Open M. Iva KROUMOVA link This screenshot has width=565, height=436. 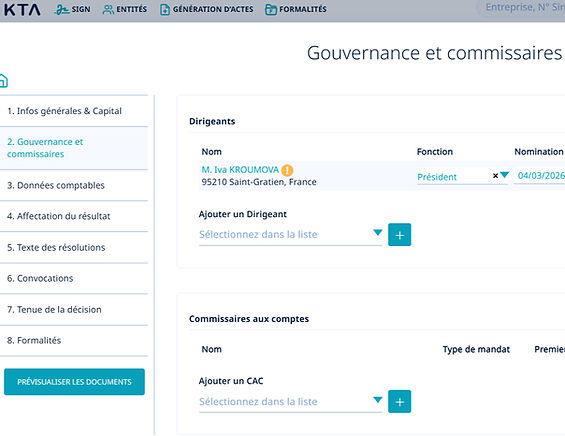tap(240, 170)
